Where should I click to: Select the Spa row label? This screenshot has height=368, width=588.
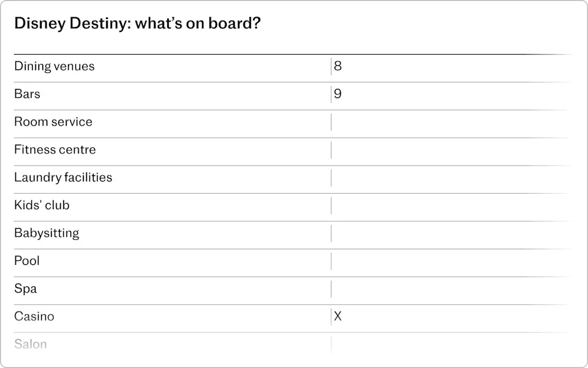(26, 288)
